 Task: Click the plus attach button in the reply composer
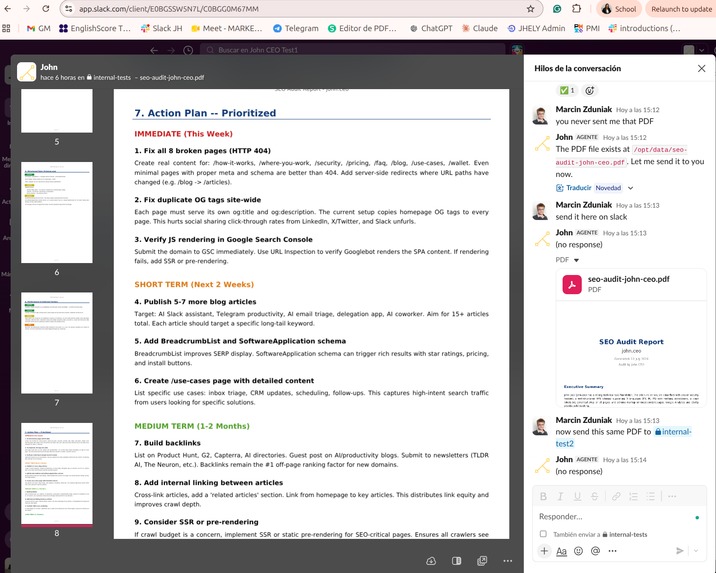click(x=544, y=551)
